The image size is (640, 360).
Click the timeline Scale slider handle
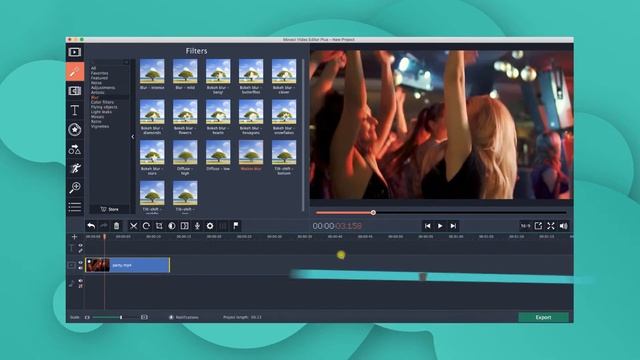click(x=121, y=317)
